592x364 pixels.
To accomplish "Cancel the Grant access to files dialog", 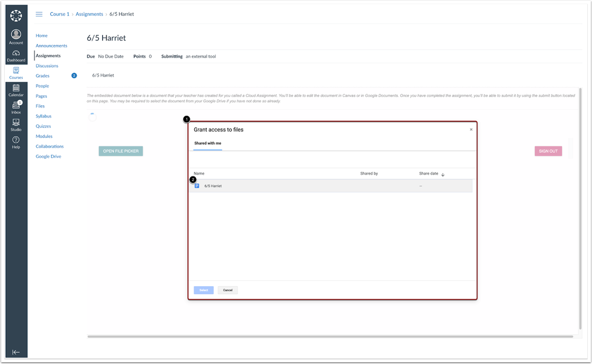I will [228, 290].
